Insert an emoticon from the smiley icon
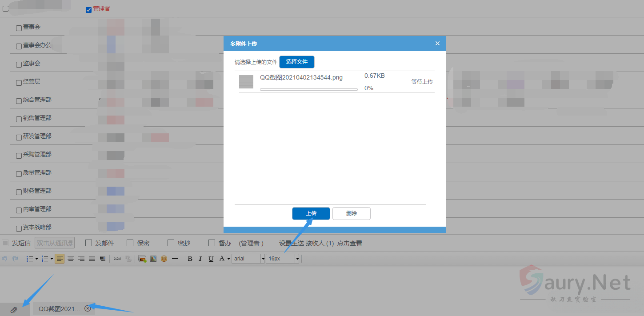This screenshot has height=316, width=644. click(x=164, y=259)
